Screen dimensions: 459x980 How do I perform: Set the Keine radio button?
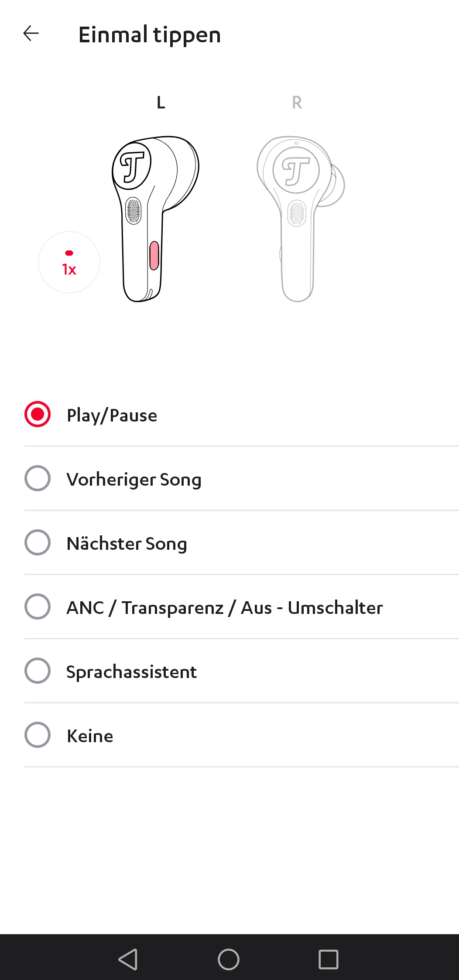(38, 735)
